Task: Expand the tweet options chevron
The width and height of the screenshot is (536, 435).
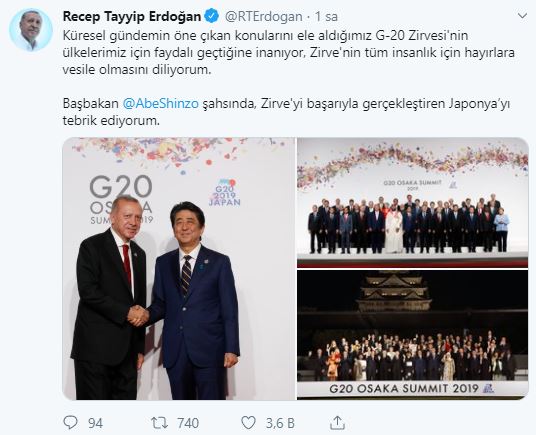Action: point(522,16)
